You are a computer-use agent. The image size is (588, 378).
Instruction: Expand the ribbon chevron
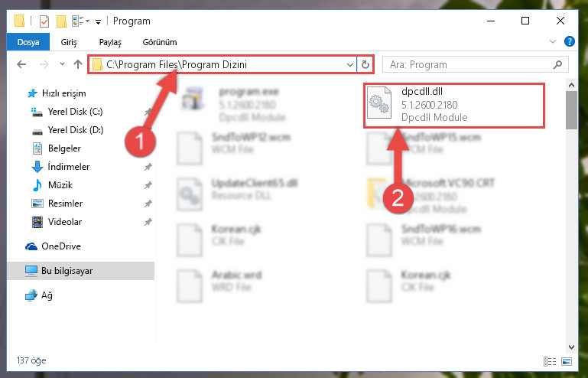pos(552,41)
